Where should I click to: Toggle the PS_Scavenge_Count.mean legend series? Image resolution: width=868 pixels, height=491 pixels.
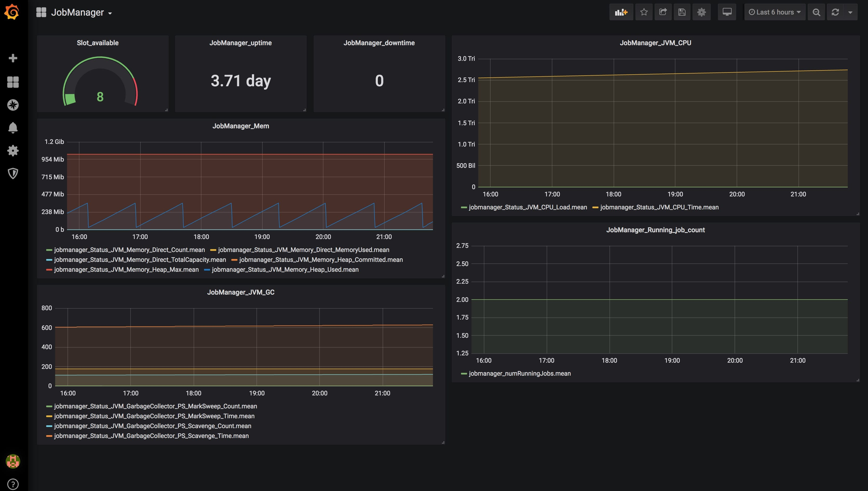click(x=153, y=426)
